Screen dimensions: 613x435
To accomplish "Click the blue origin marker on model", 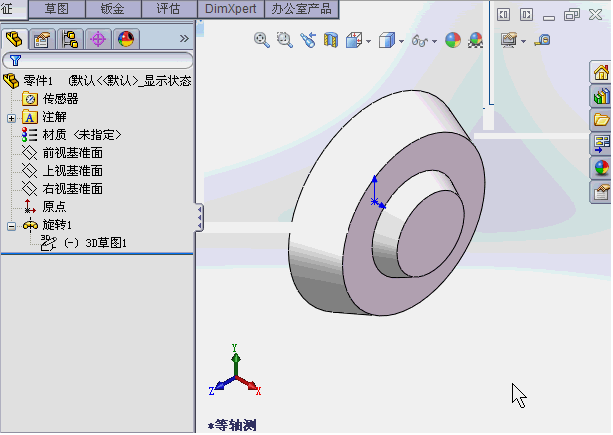I will (x=375, y=202).
